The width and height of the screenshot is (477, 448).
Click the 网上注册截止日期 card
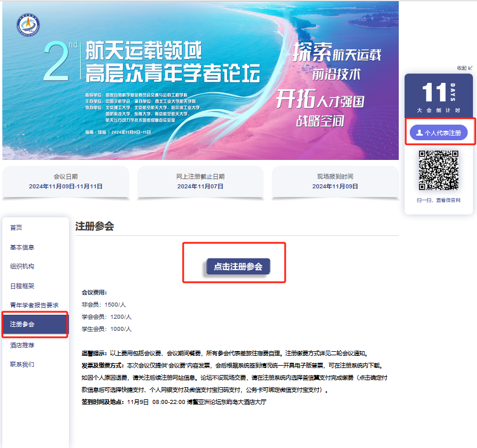click(200, 181)
